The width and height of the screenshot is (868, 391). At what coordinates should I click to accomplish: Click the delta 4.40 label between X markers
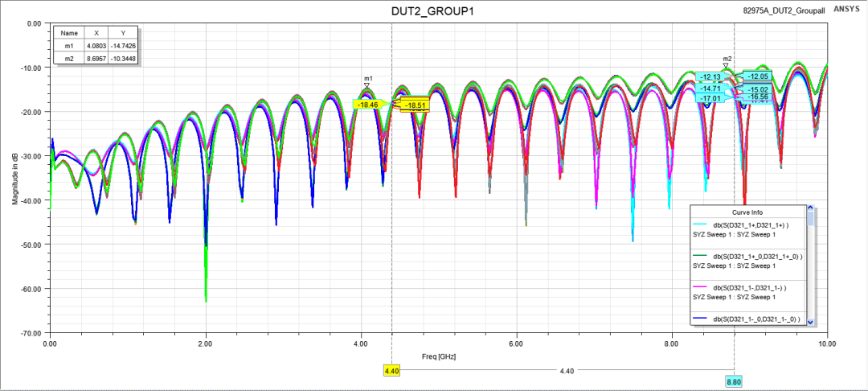567,371
